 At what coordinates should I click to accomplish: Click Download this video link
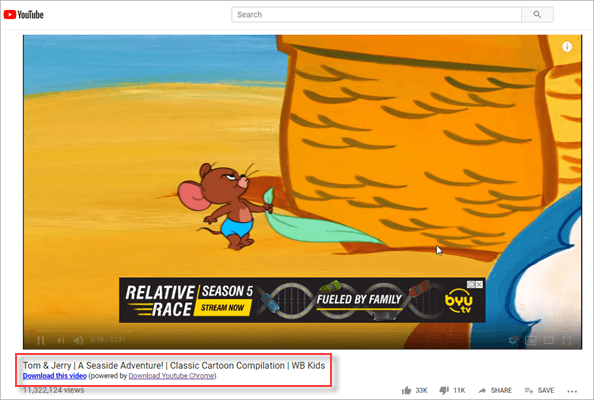click(x=55, y=376)
